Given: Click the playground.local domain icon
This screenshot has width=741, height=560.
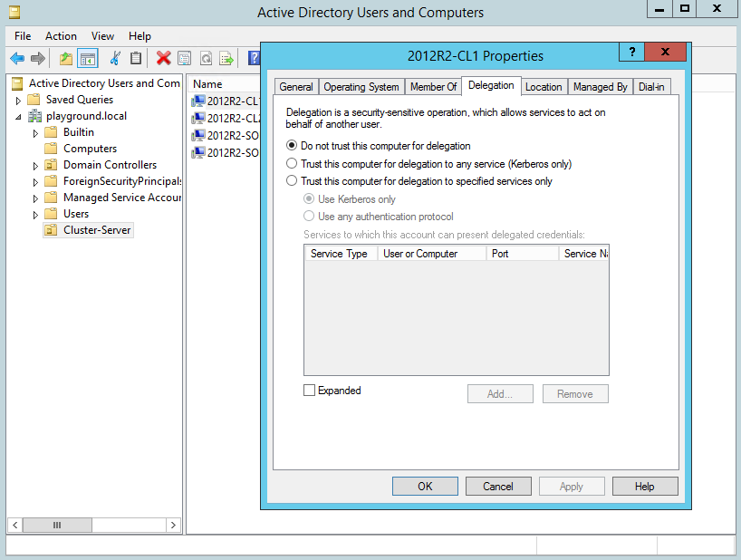Looking at the screenshot, I should [35, 116].
